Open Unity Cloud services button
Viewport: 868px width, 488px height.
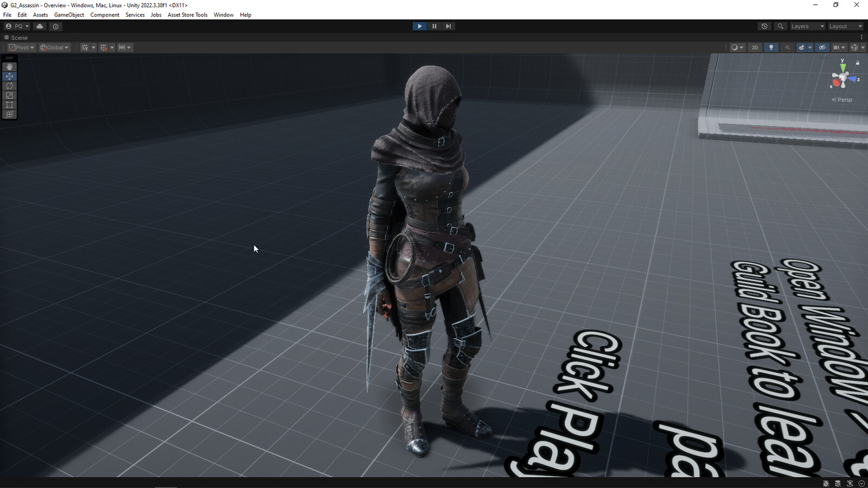40,26
